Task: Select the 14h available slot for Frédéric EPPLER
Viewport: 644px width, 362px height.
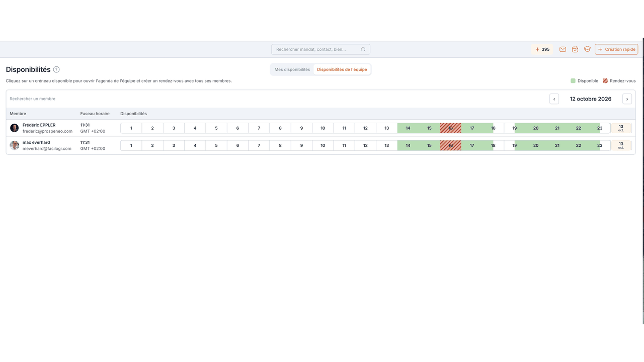Action: click(x=408, y=128)
